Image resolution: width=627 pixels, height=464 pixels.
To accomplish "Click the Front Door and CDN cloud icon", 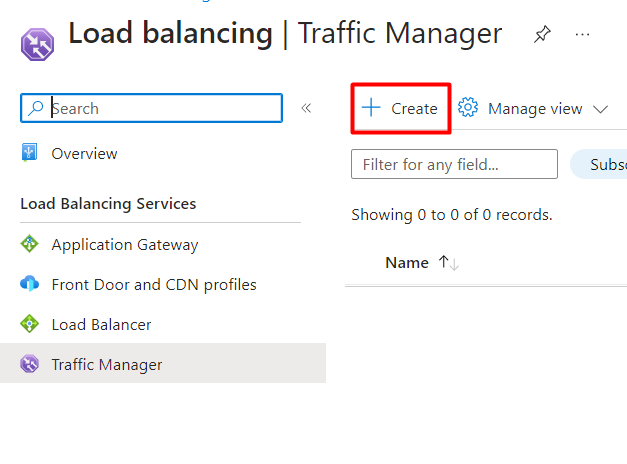I will (x=30, y=284).
